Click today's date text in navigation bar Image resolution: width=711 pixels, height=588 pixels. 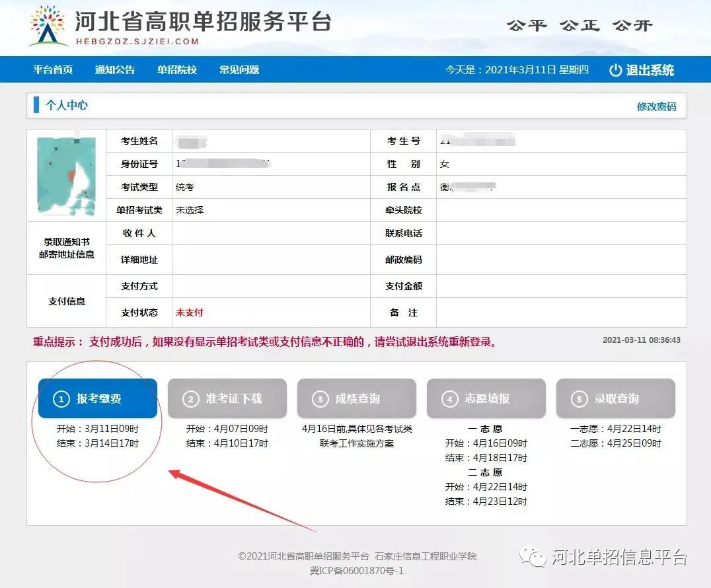(517, 70)
